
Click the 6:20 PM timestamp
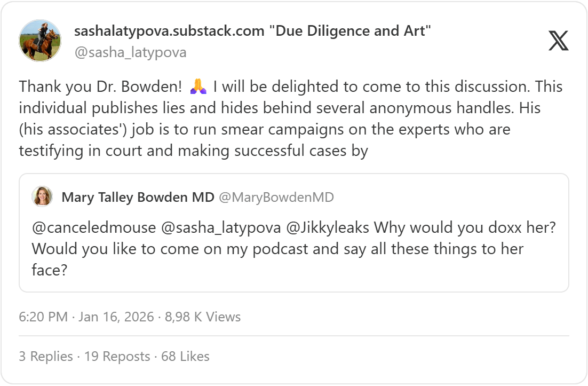[43, 317]
